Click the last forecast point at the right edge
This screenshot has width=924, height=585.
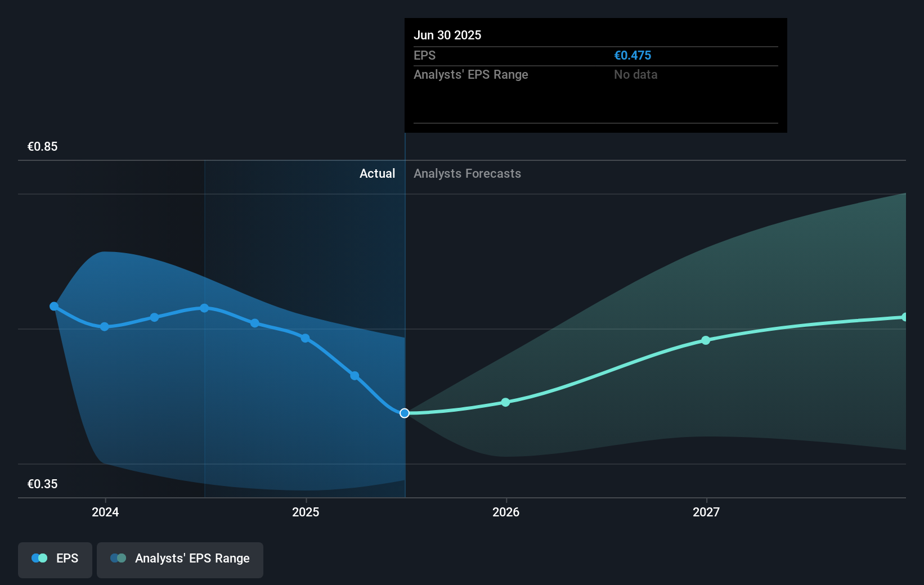(904, 317)
